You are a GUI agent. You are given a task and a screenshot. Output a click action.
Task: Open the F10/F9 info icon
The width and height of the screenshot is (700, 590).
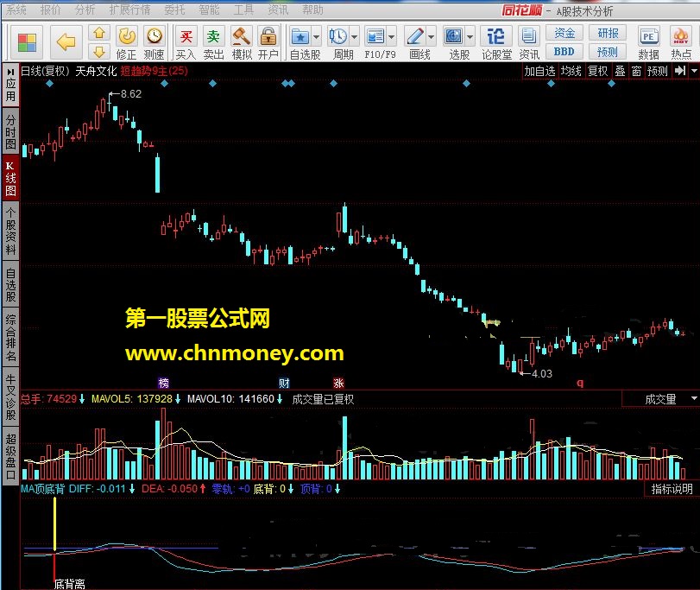coord(375,37)
